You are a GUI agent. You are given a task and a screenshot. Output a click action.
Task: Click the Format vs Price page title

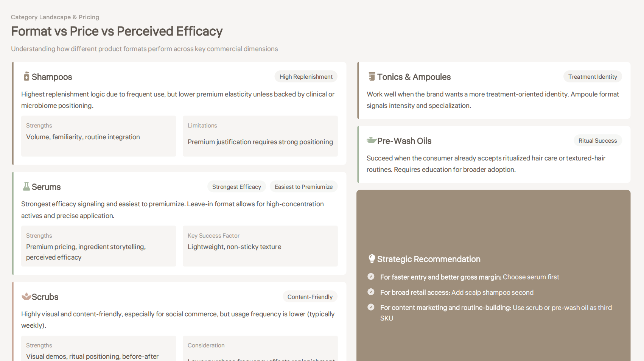pos(117,31)
